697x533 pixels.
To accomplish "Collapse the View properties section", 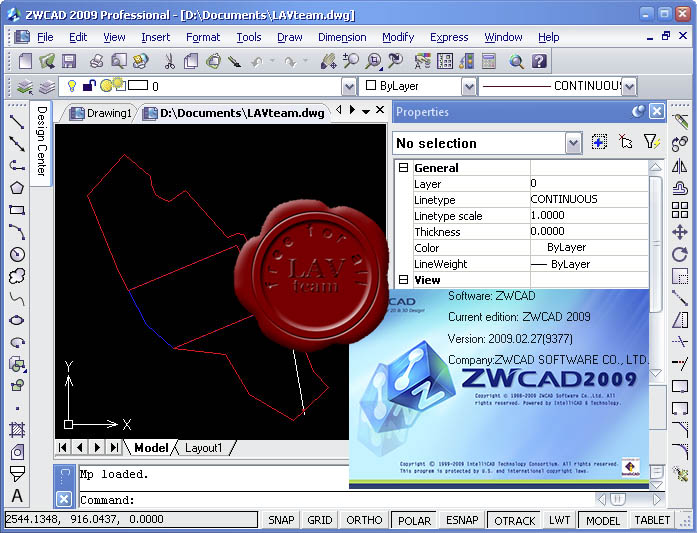I will 403,280.
